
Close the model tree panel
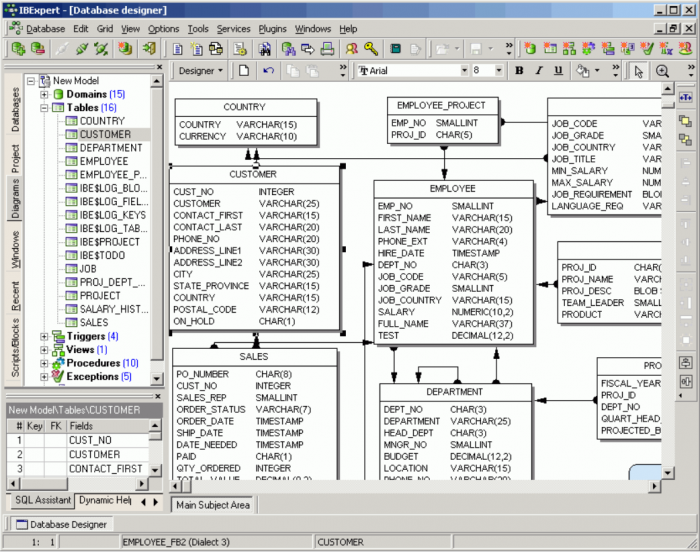(x=159, y=67)
